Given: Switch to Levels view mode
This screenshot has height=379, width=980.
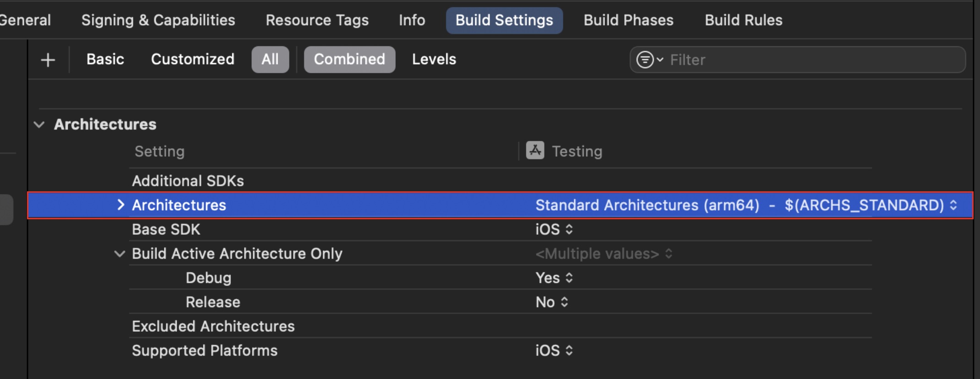Looking at the screenshot, I should coord(433,59).
